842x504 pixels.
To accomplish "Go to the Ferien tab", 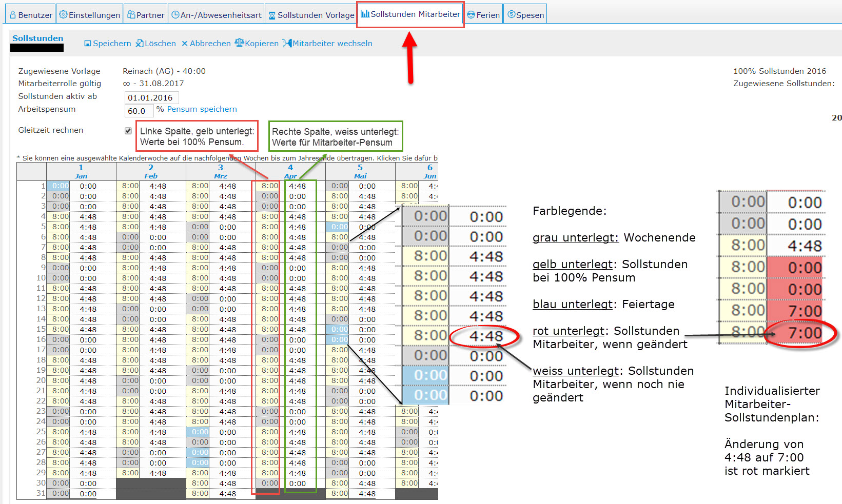I will pyautogui.click(x=483, y=15).
